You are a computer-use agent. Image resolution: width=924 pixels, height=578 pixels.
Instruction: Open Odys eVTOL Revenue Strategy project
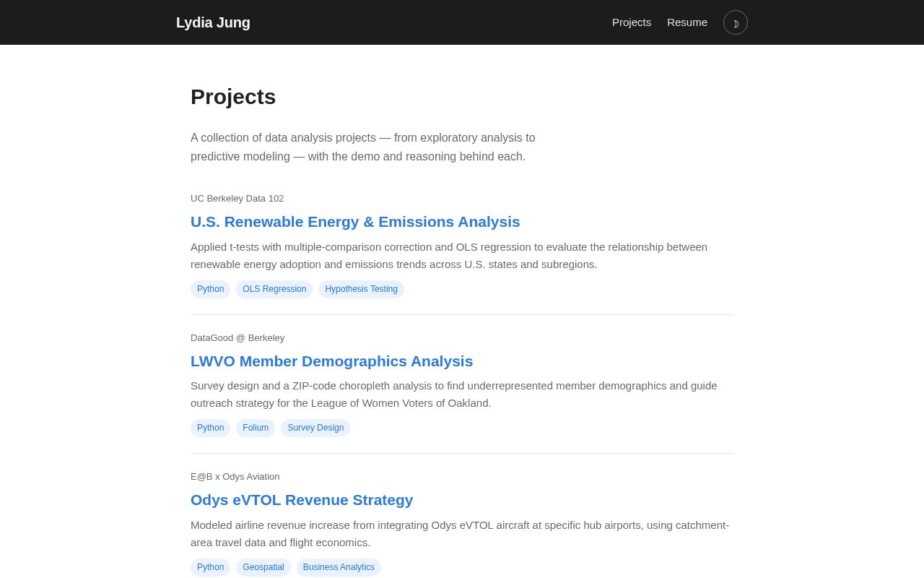tap(302, 500)
